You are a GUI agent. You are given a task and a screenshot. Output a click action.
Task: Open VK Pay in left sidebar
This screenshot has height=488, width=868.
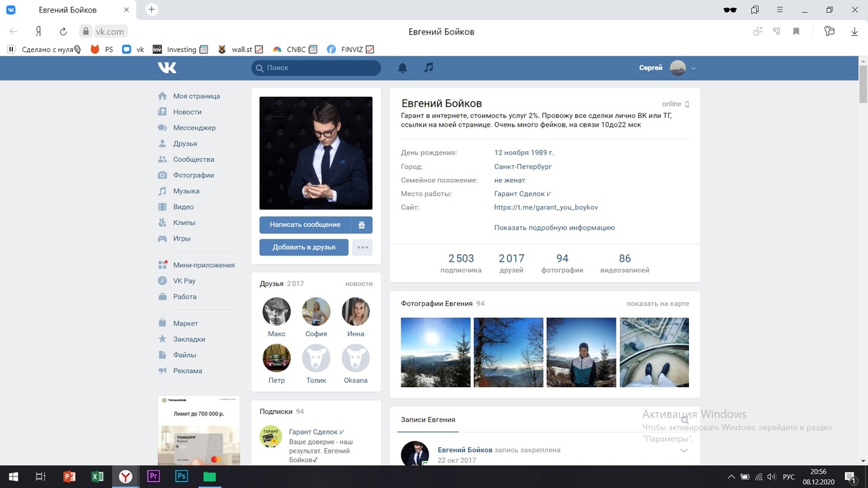pos(184,281)
